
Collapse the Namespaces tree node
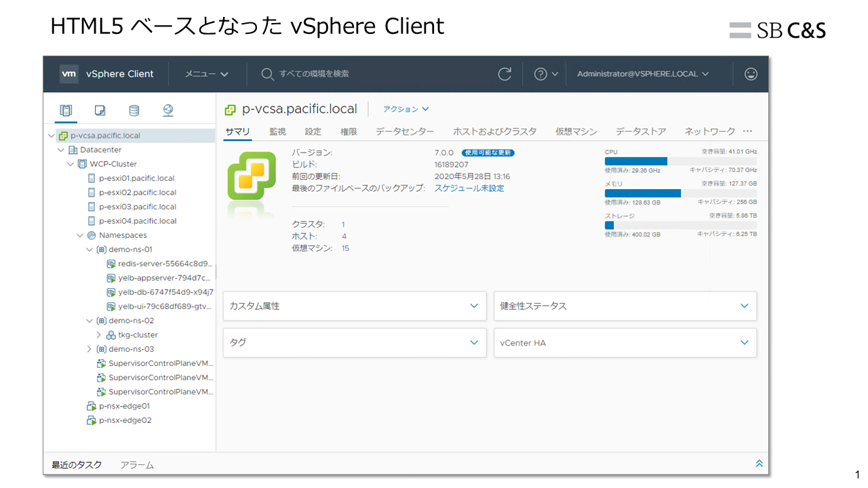[80, 235]
